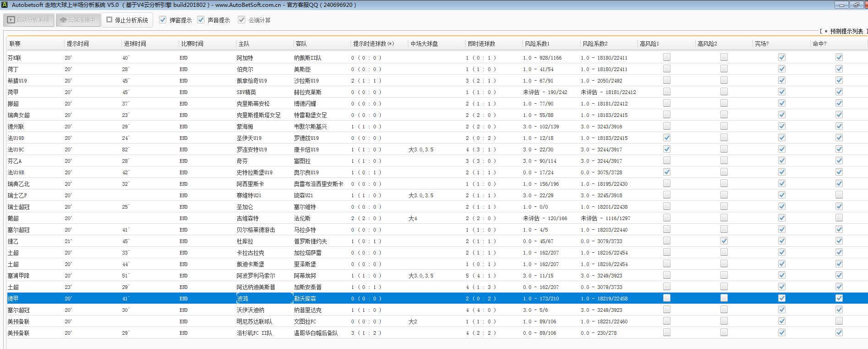Select the 罗连安特U19 home team cell
This screenshot has width=868, height=349.
click(252, 150)
